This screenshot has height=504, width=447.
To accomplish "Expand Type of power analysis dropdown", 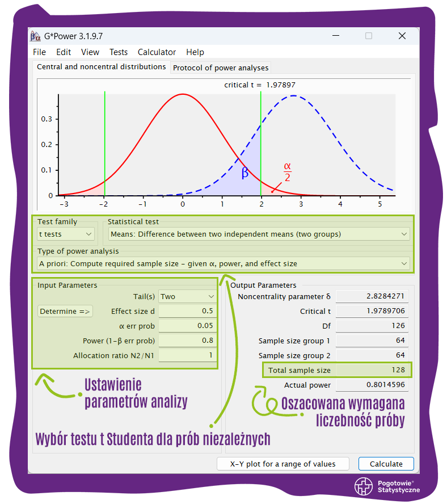I will tap(223, 263).
